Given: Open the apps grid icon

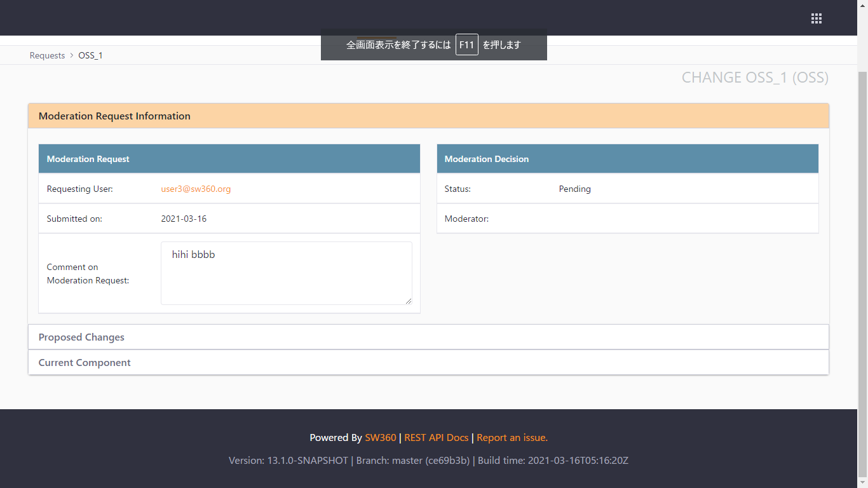Looking at the screenshot, I should tap(817, 18).
